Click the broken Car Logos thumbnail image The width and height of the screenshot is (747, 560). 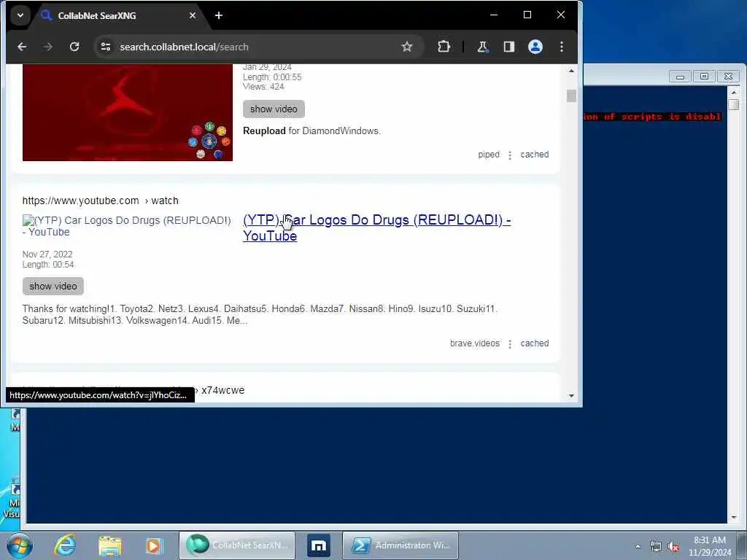point(127,226)
